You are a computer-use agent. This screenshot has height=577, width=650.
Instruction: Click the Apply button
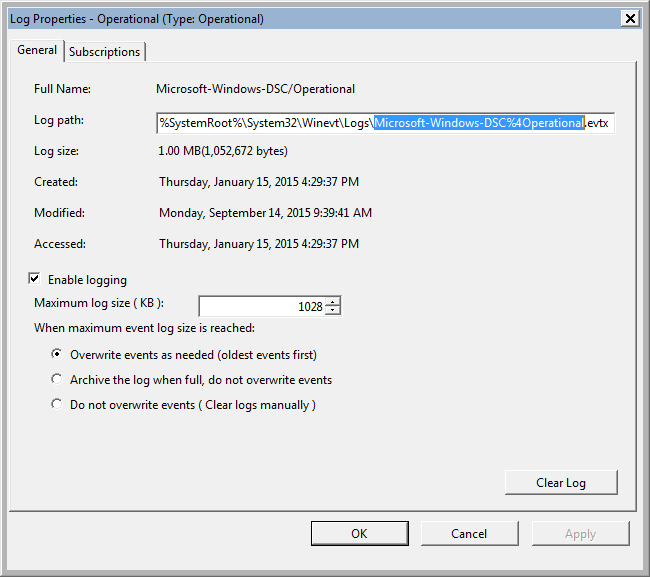[x=580, y=534]
